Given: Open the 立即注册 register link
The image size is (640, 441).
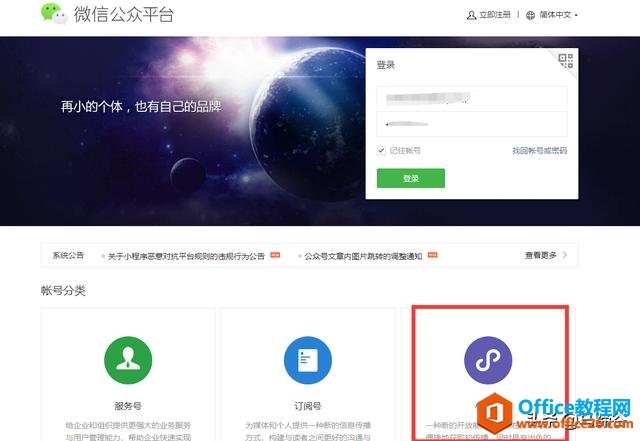Looking at the screenshot, I should coord(495,15).
